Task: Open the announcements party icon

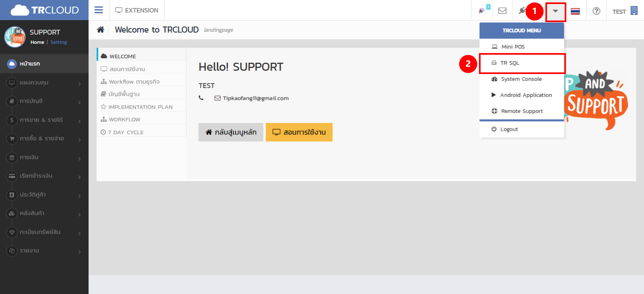Action: [x=483, y=10]
